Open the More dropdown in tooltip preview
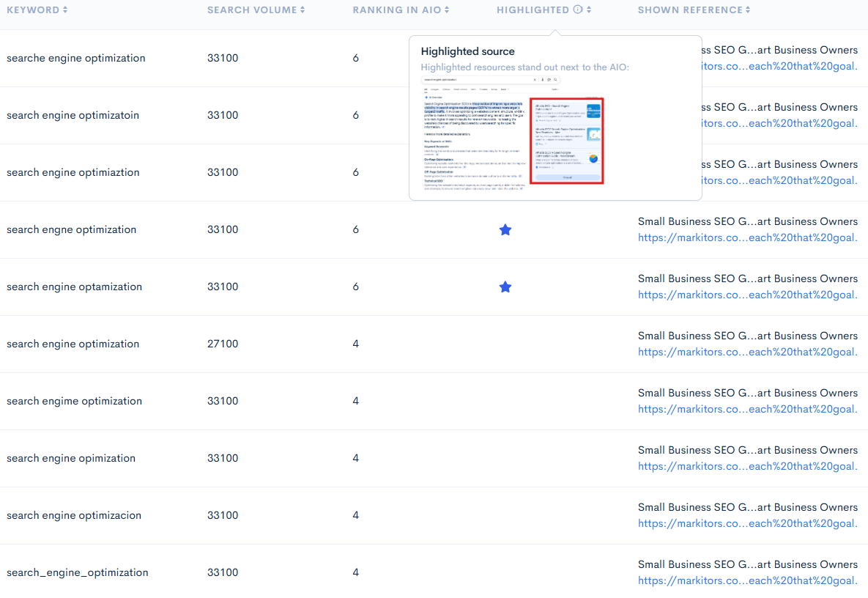Screen dimensions: 868x598 pyautogui.click(x=504, y=89)
